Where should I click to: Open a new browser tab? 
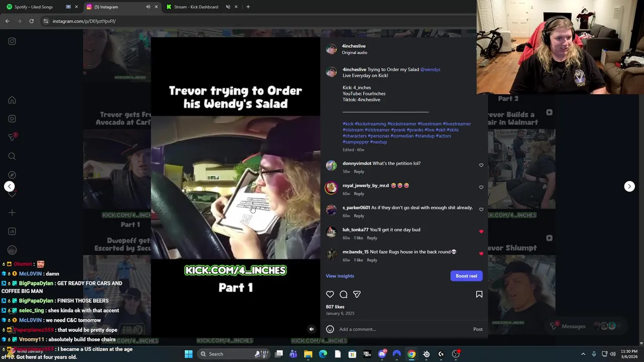pos(248,7)
